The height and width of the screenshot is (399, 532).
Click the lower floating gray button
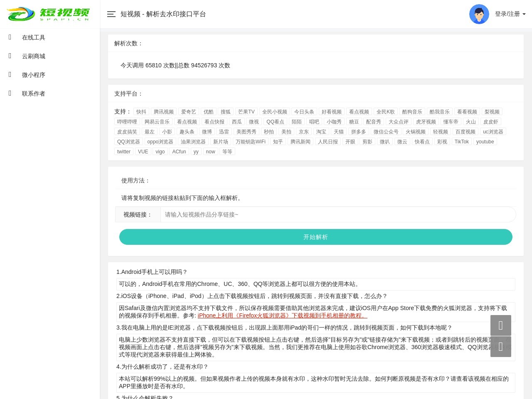[x=500, y=347]
